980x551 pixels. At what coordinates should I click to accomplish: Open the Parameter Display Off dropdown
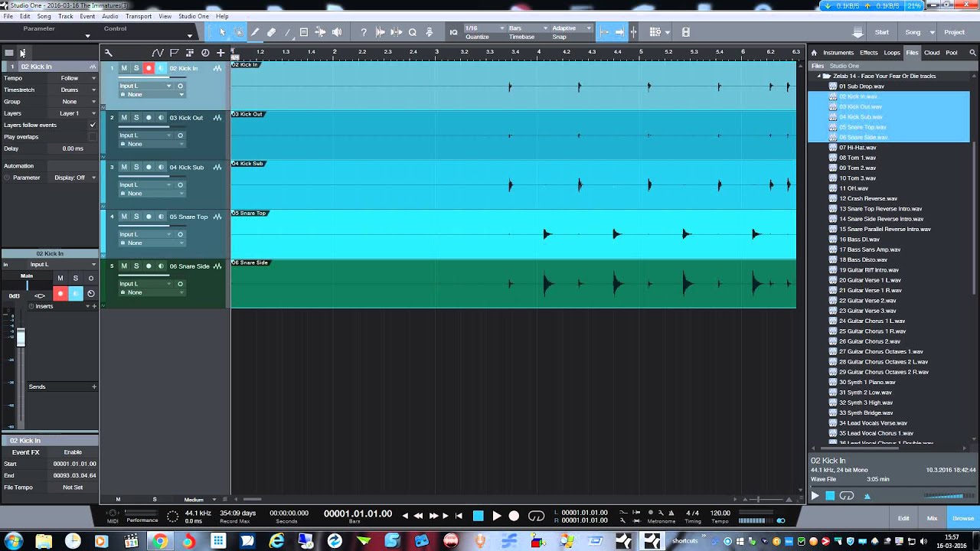[x=73, y=178]
